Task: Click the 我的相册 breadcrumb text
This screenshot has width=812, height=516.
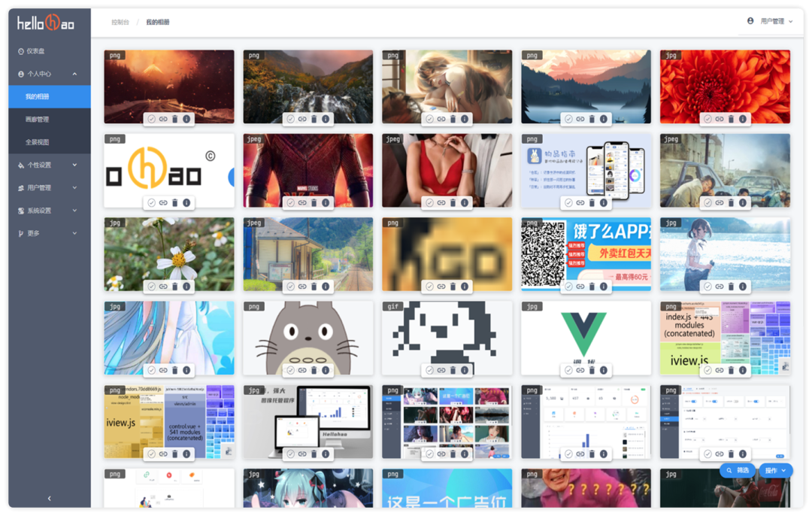Action: 157,23
